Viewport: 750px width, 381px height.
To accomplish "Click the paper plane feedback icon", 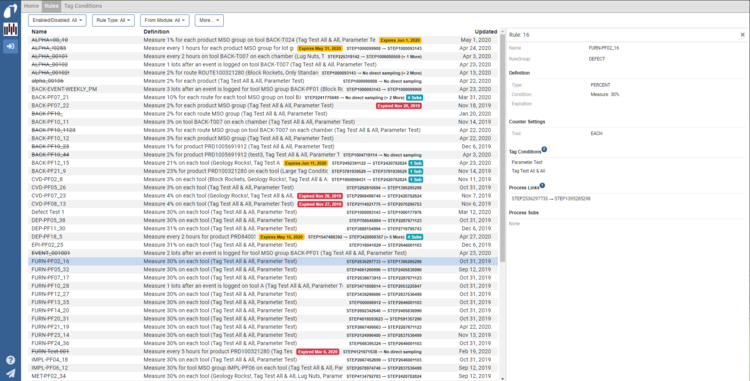I will (10, 373).
